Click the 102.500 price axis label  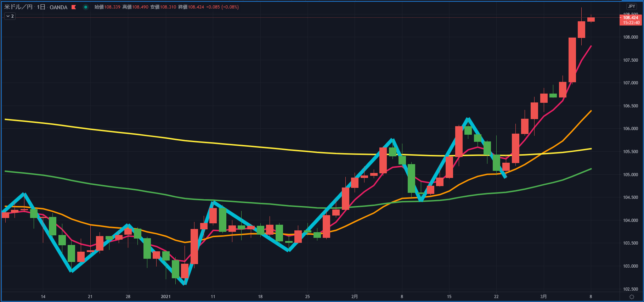point(631,289)
